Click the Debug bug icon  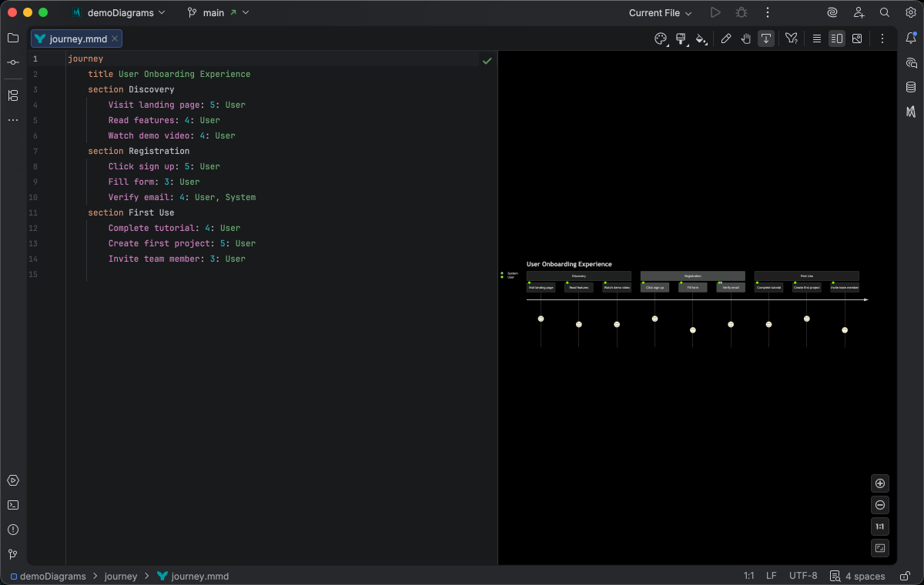[x=742, y=12]
